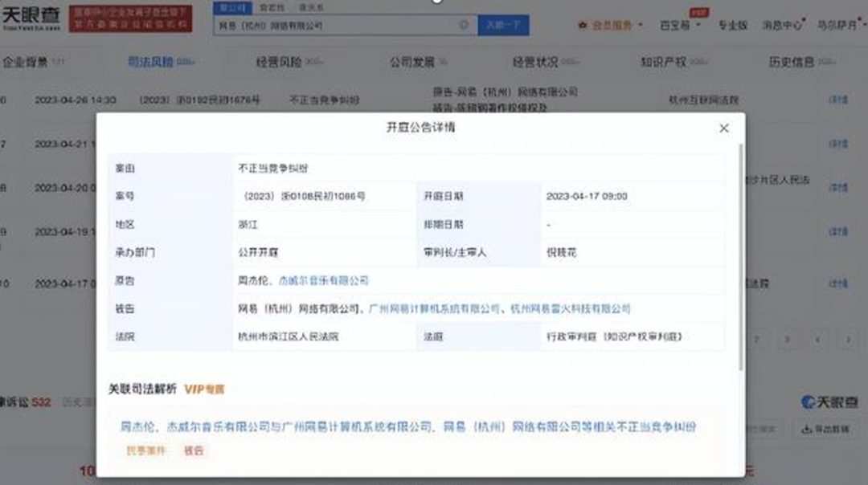Open the 杰威尔音乐有限公司 plaintiff link
This screenshot has width=868, height=485.
tap(323, 280)
